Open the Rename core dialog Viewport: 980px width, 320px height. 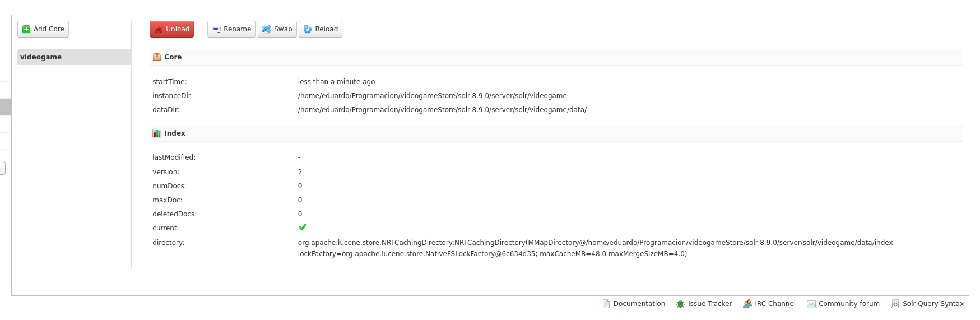point(231,29)
